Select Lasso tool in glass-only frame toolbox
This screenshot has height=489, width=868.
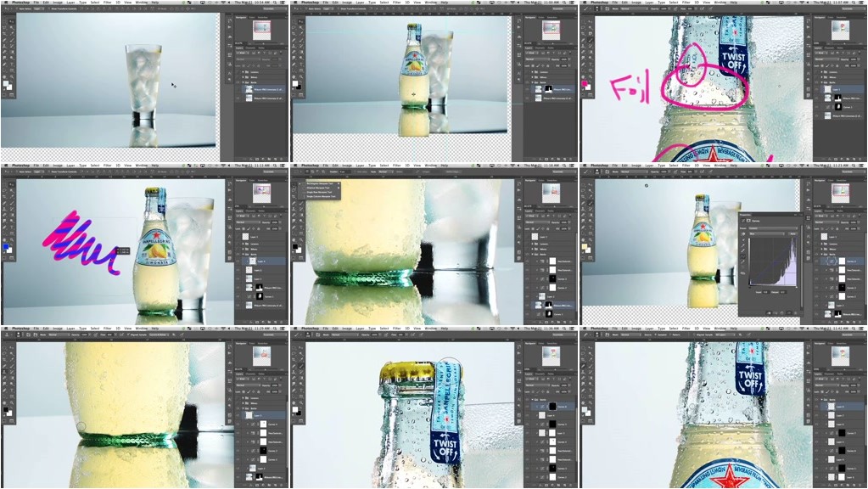[x=4, y=28]
